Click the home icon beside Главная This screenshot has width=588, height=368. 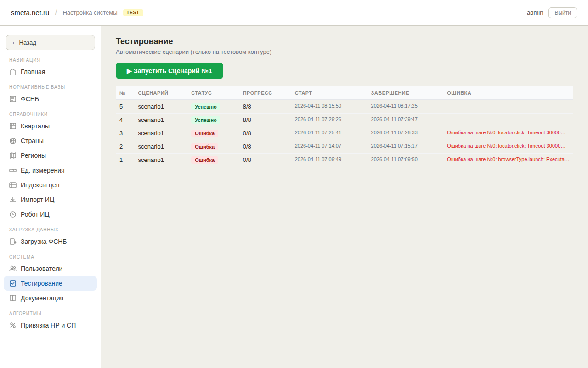[13, 72]
